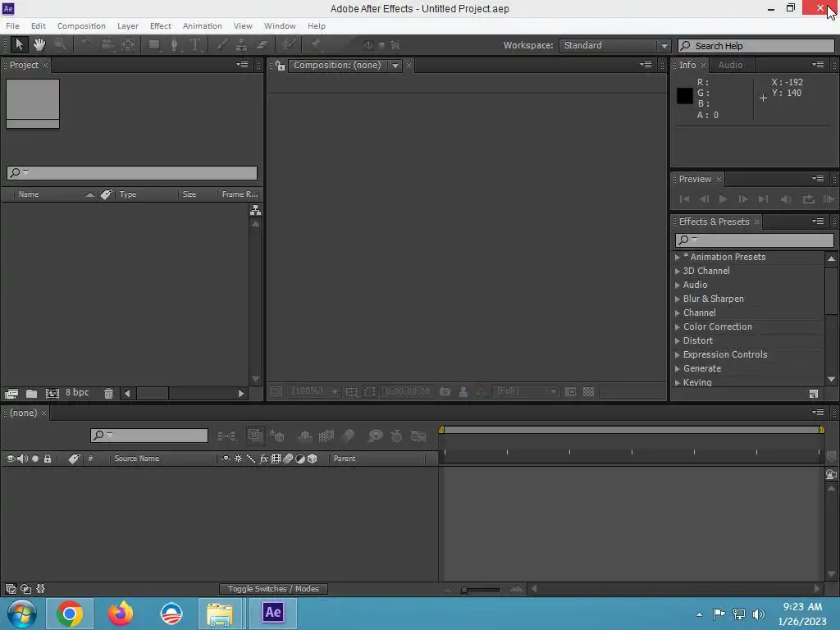The image size is (840, 630).
Task: Create a new composition from Project panel
Action: [x=52, y=394]
